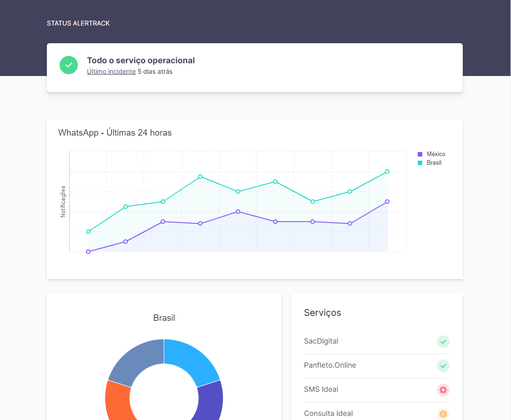Click the Brasil donut chart title
The image size is (511, 420).
click(164, 318)
